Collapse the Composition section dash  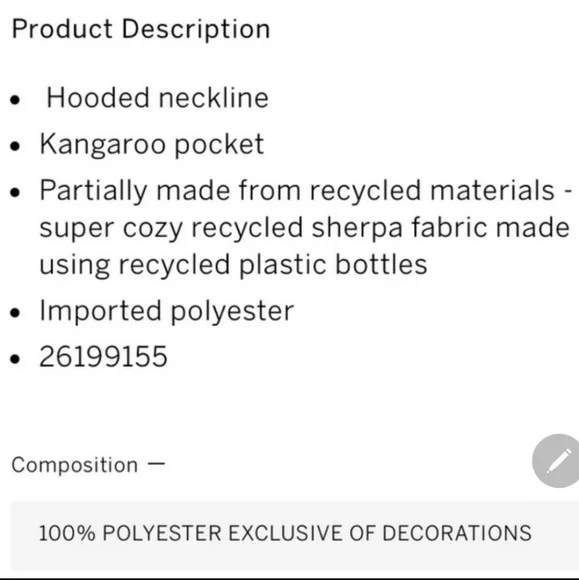click(x=156, y=464)
